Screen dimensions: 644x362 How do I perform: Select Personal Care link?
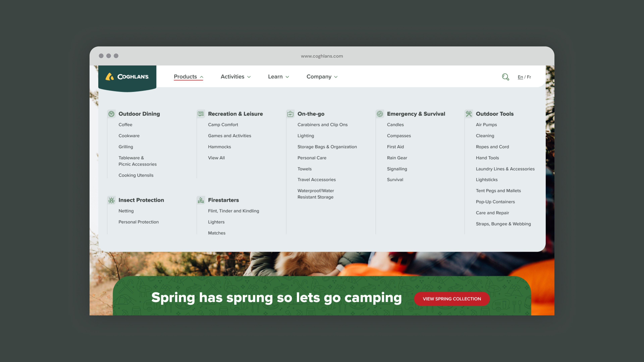[312, 158]
